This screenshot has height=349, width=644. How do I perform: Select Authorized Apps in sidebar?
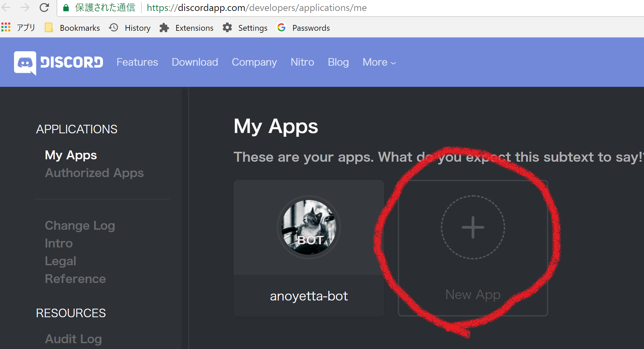pyautogui.click(x=94, y=173)
